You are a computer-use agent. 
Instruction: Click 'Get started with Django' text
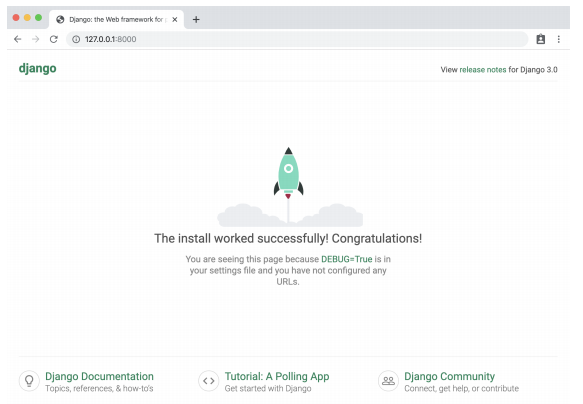268,388
